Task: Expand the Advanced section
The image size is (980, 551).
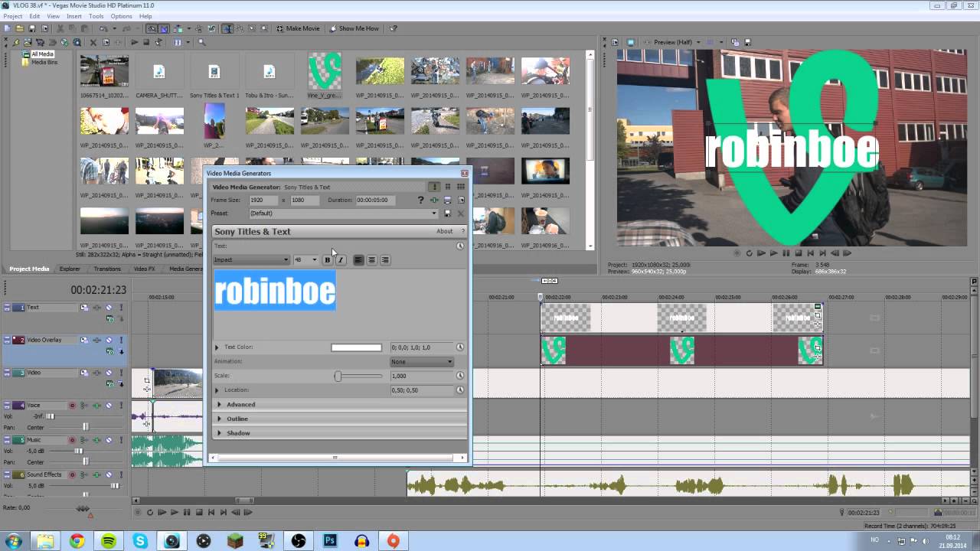Action: pos(219,405)
